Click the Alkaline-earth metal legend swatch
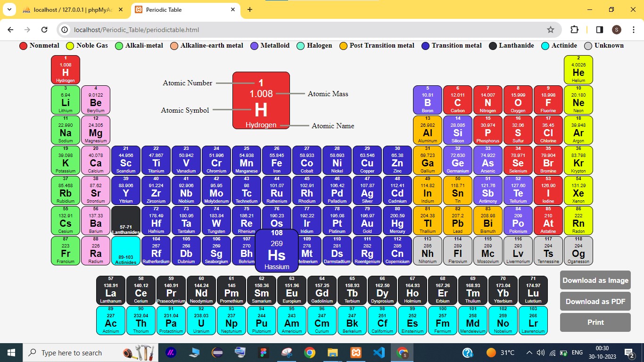 pos(174,46)
